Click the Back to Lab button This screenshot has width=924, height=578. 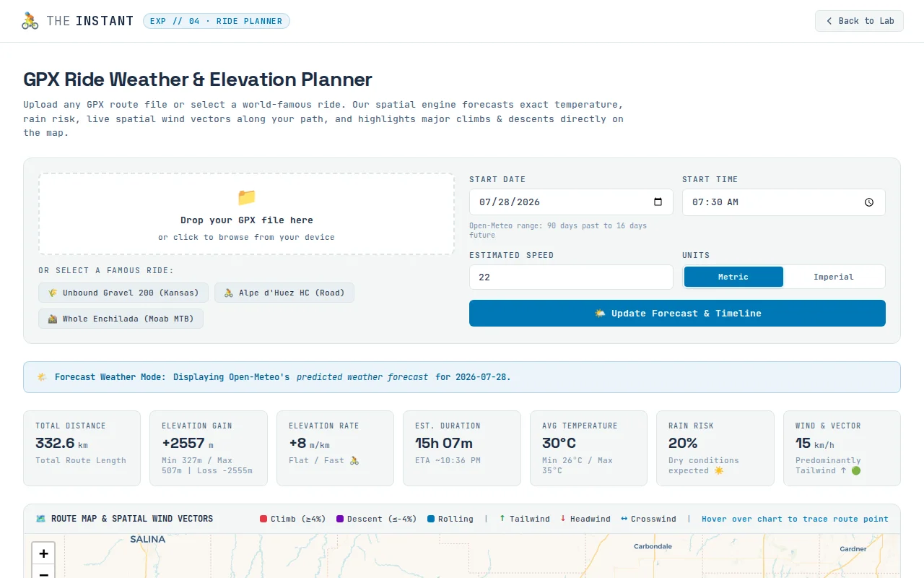point(859,21)
